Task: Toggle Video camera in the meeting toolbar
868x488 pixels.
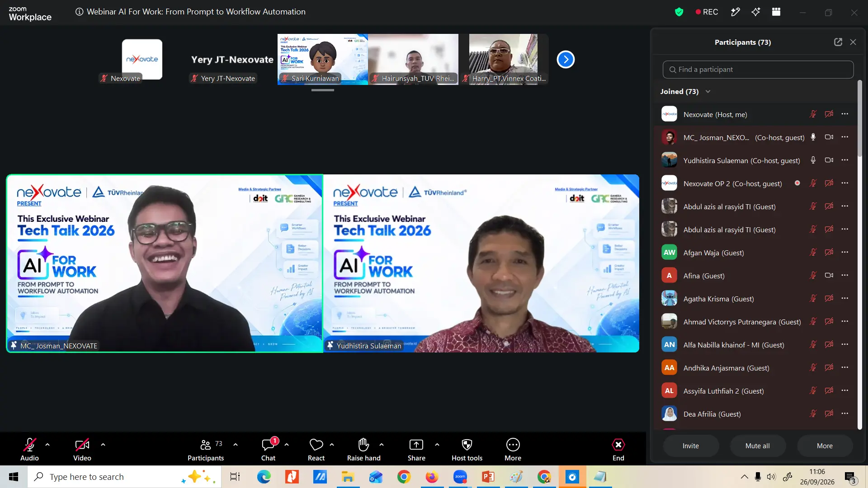Action: coord(82,449)
